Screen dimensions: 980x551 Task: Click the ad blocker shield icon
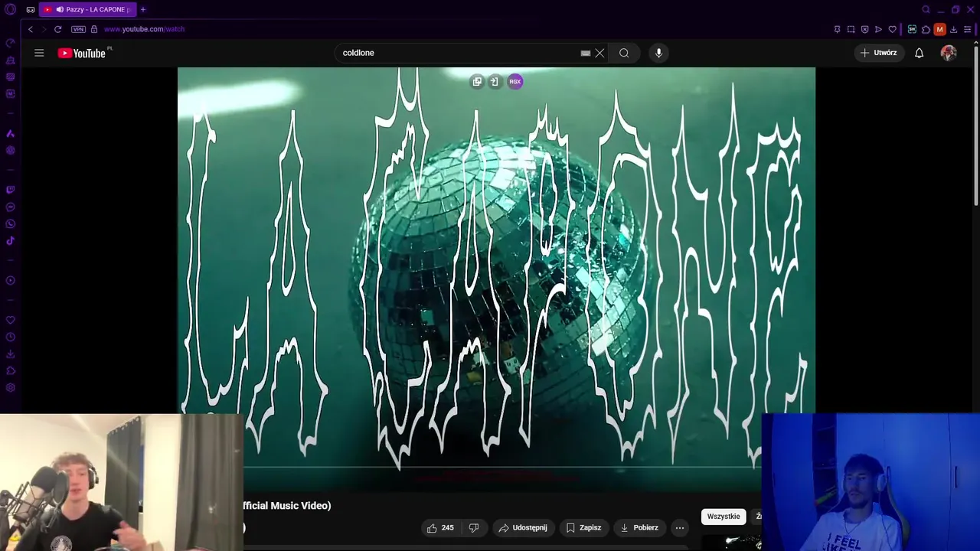tap(864, 29)
